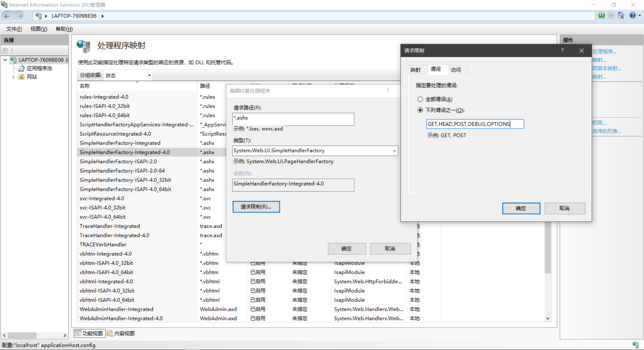
Task: Select the Sites folder icon in tree
Action: click(x=21, y=77)
